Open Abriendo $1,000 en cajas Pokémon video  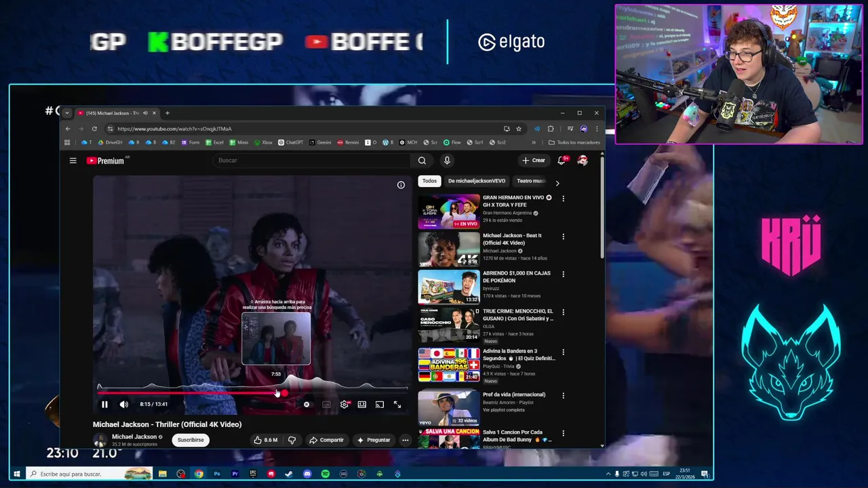[x=448, y=287]
